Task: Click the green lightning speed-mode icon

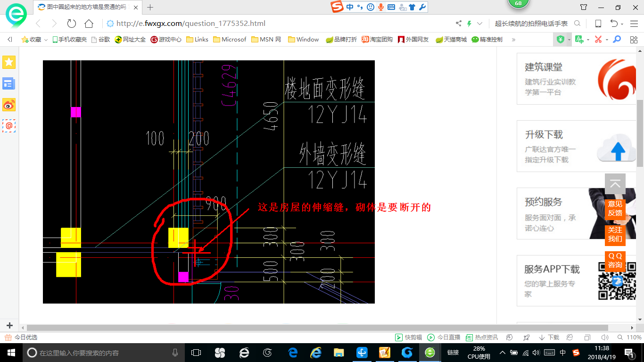Action: point(470,24)
